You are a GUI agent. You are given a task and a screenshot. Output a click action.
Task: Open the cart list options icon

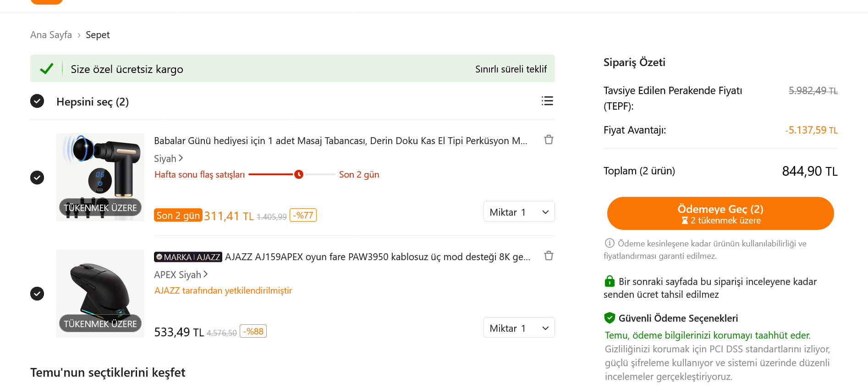[x=547, y=101]
